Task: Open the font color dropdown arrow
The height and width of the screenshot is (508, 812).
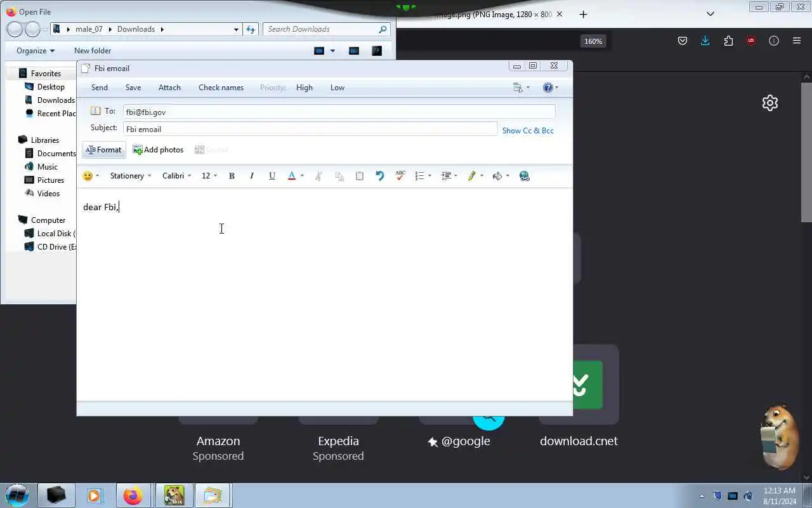Action: click(302, 176)
